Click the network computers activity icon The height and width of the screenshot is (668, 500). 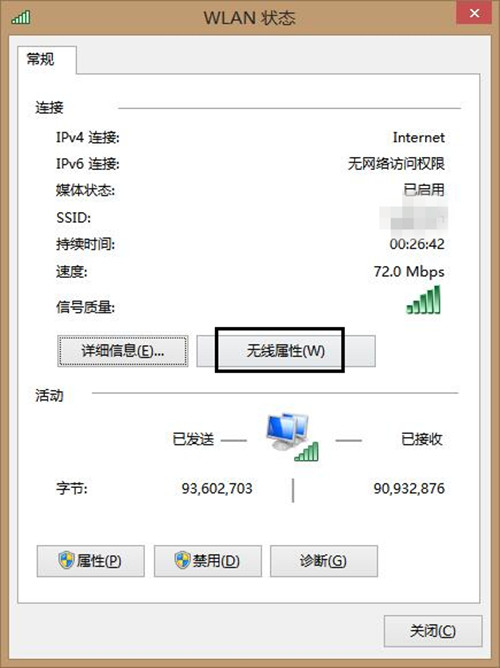[293, 437]
